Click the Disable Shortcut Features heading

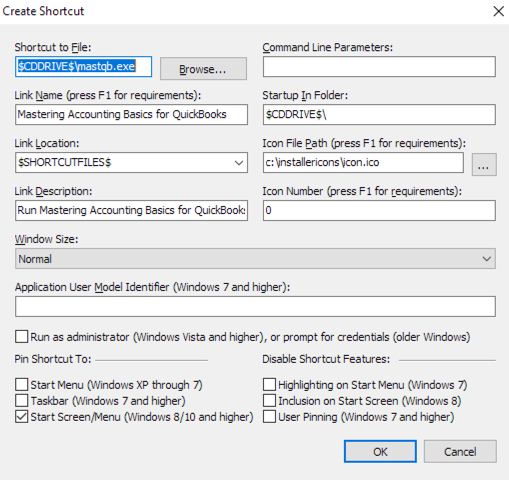[326, 359]
